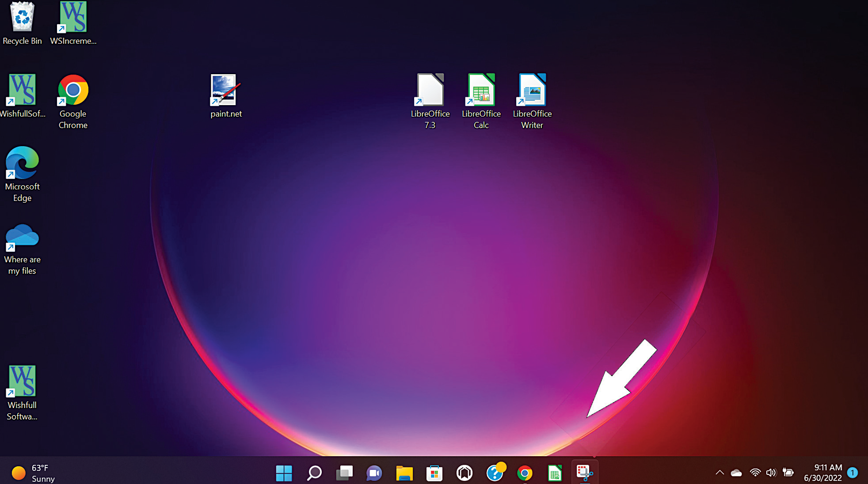Open the Get Help question-mark taskbar icon

click(x=495, y=473)
